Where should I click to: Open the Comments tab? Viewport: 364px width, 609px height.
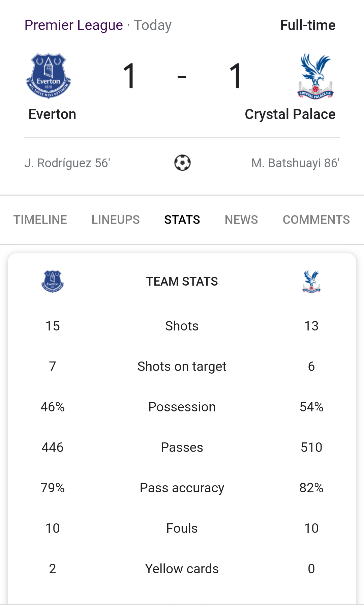(316, 220)
